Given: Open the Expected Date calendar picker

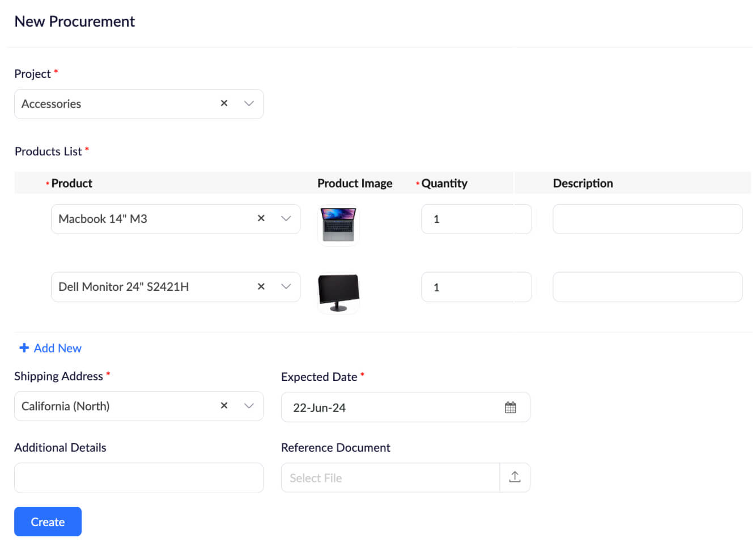Looking at the screenshot, I should [x=510, y=408].
